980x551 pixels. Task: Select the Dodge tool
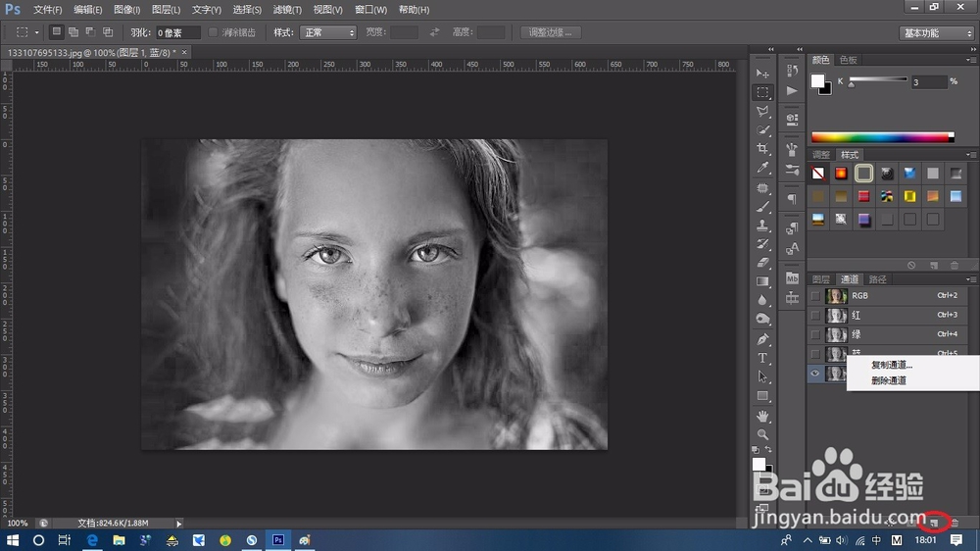point(762,319)
